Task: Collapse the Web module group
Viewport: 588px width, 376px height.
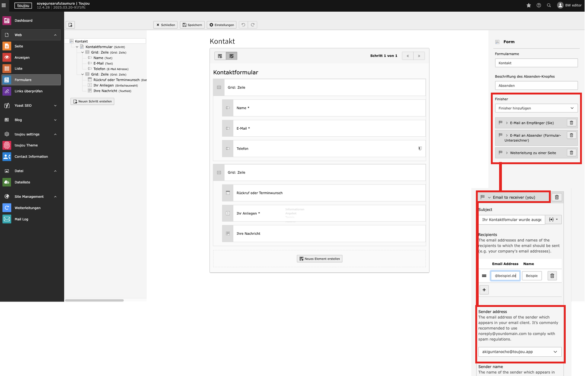Action: 55,35
